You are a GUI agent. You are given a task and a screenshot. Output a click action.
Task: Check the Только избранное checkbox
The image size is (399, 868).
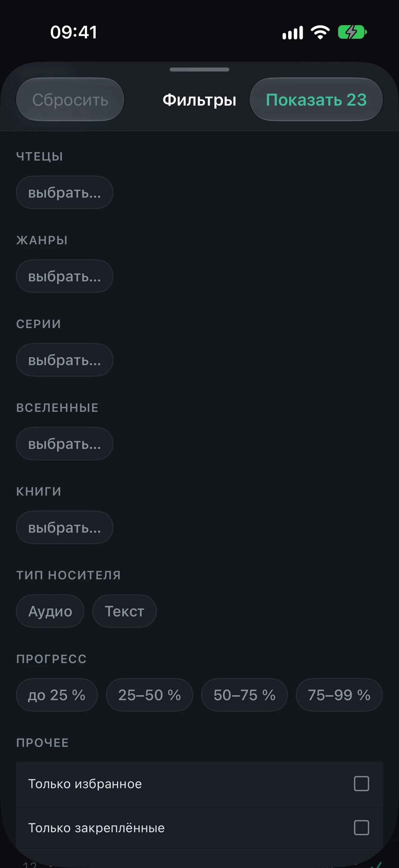361,784
